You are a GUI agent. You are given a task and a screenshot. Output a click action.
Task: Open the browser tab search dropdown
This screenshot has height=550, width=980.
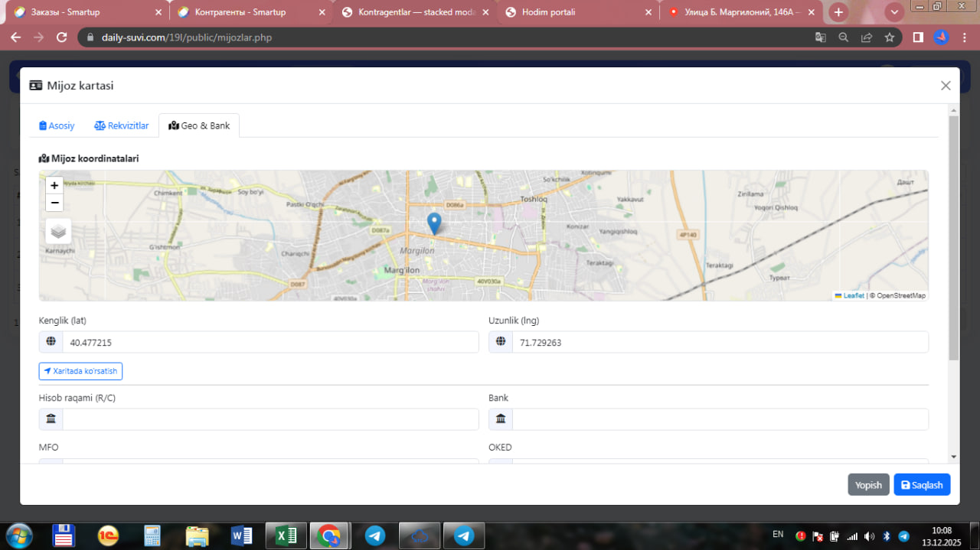[x=893, y=12]
